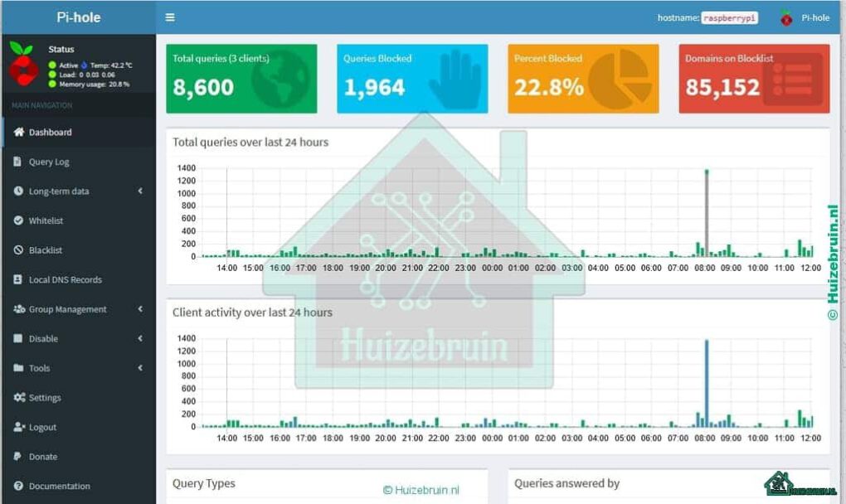Expand the Disable submenu chevron
This screenshot has height=504, width=846.
tap(140, 338)
